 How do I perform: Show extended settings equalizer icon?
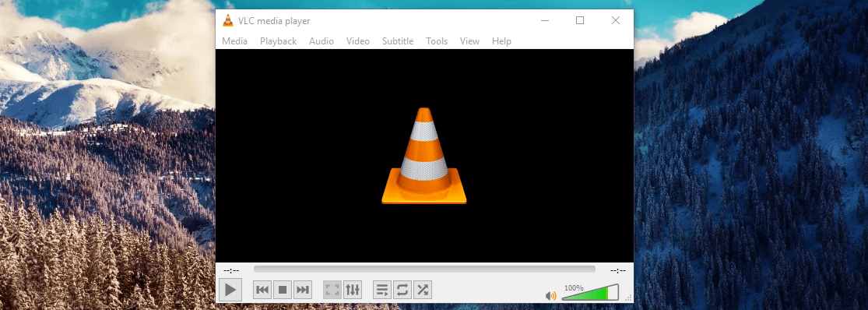pos(352,290)
